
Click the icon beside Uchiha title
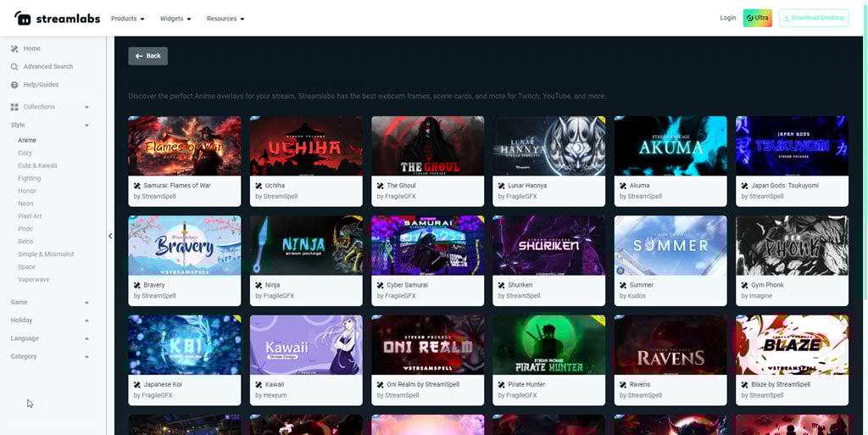pos(259,186)
